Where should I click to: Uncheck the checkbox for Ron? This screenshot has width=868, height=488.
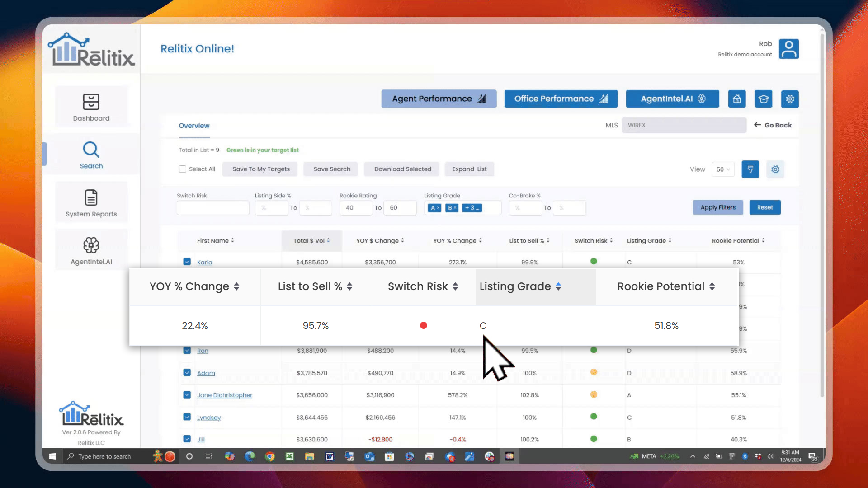[x=187, y=350]
